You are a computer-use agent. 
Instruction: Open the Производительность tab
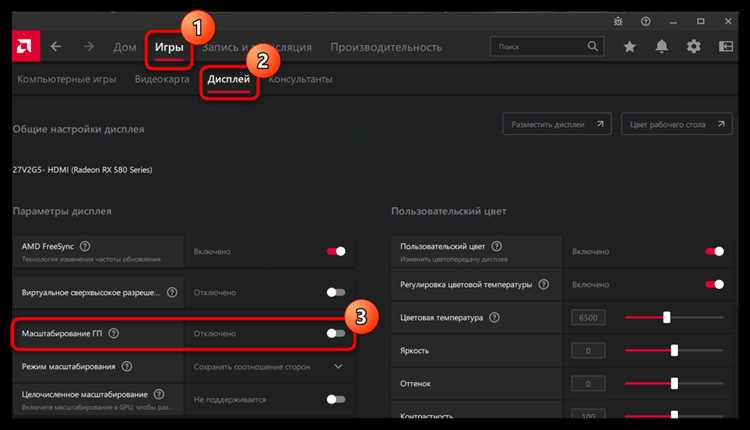tap(386, 47)
